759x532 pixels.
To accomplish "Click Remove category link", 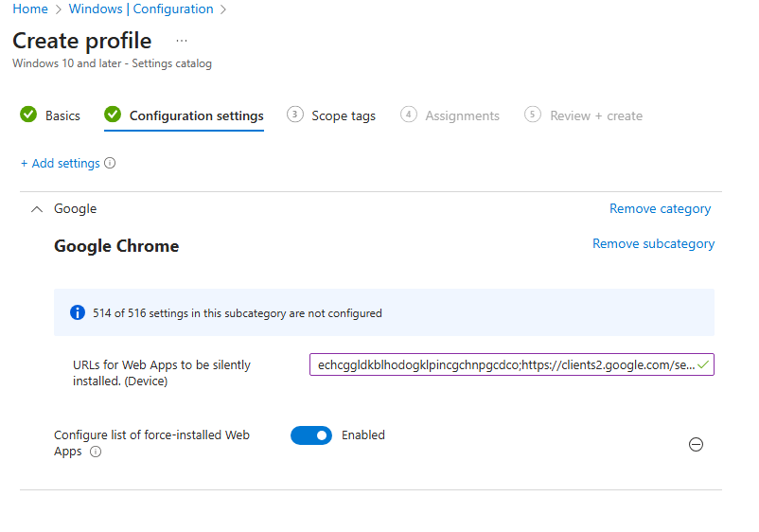I will (661, 208).
